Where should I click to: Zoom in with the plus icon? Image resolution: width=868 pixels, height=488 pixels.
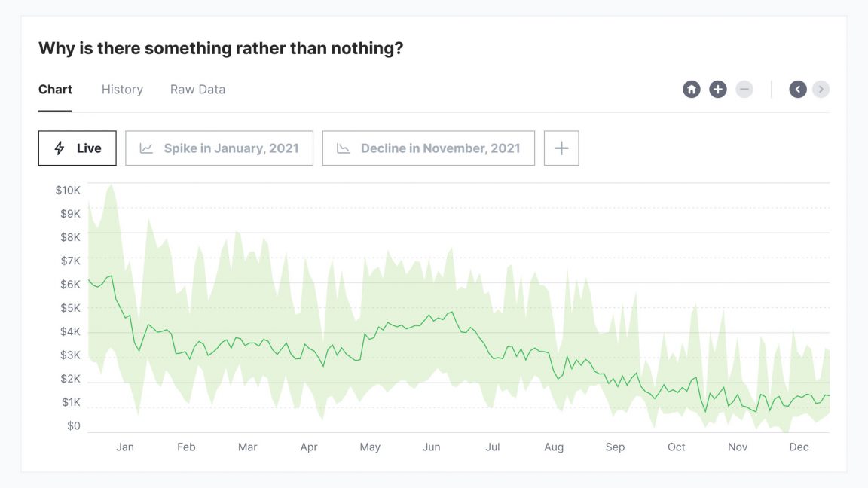coord(718,90)
